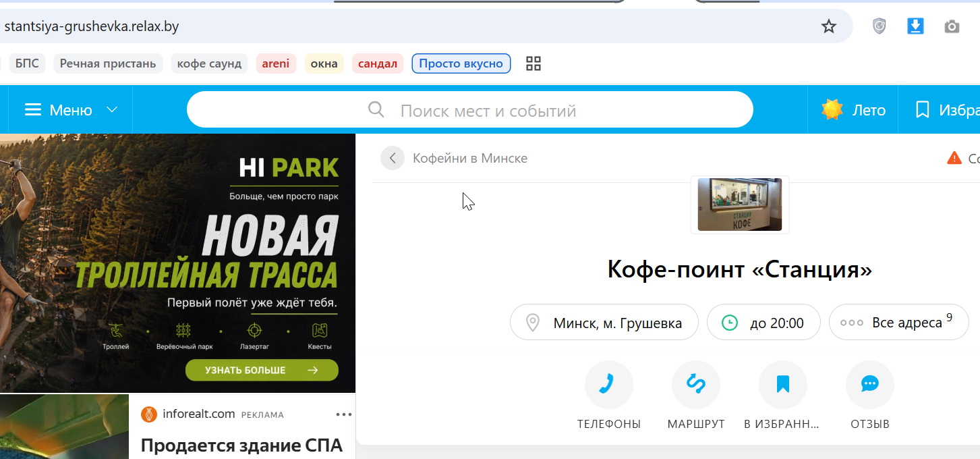Bookmark this page with the star icon

tap(828, 26)
